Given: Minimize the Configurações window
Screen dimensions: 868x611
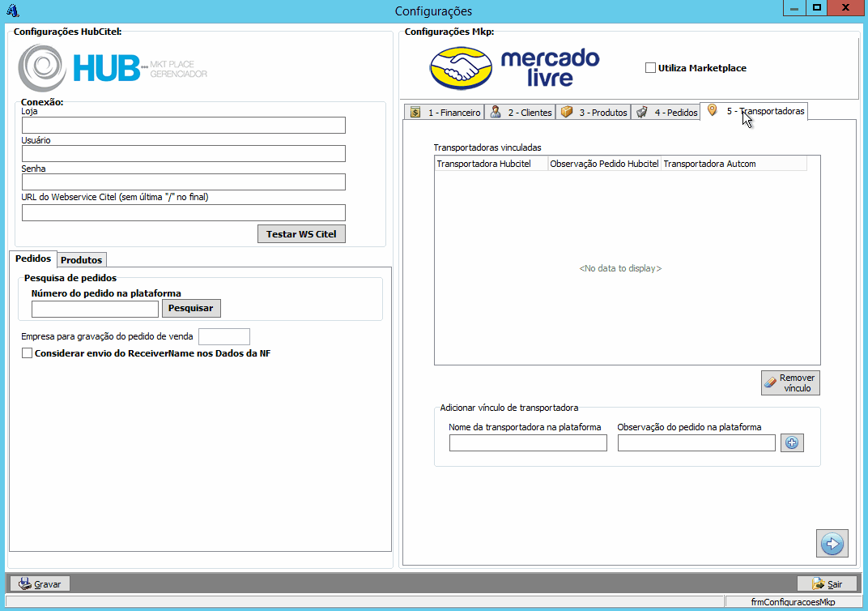Looking at the screenshot, I should coord(794,8).
